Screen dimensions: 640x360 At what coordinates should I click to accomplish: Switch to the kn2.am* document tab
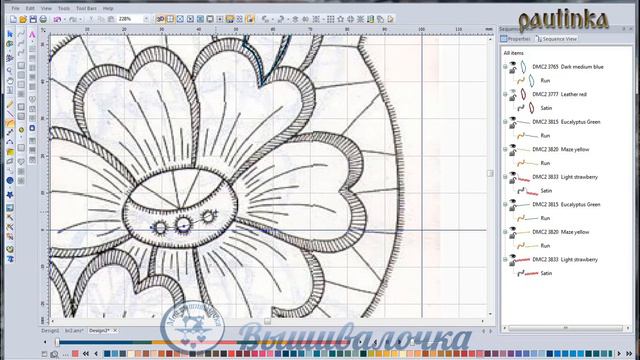click(x=74, y=331)
